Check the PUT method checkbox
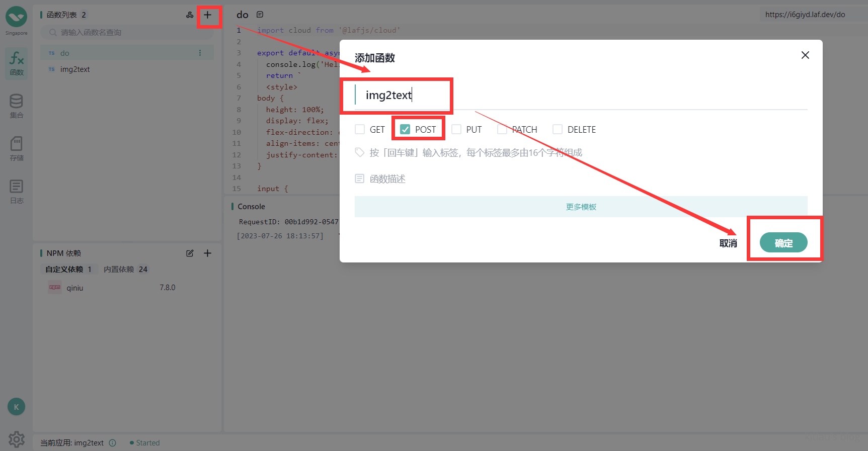This screenshot has height=451, width=868. click(x=456, y=130)
